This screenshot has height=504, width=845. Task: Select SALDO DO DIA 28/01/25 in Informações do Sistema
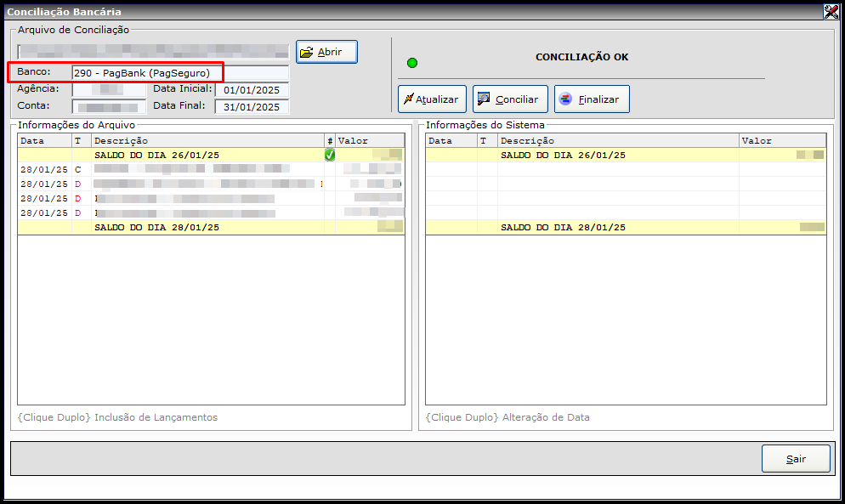tap(626, 227)
